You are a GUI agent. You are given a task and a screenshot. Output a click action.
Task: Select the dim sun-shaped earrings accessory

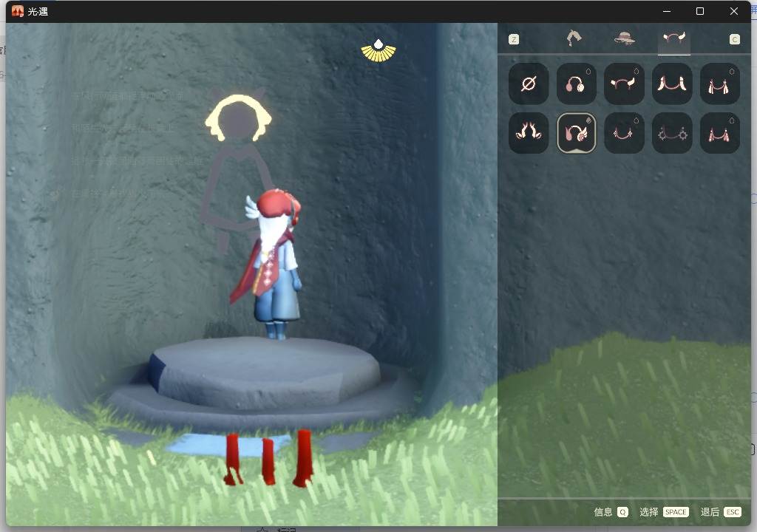[x=671, y=133]
